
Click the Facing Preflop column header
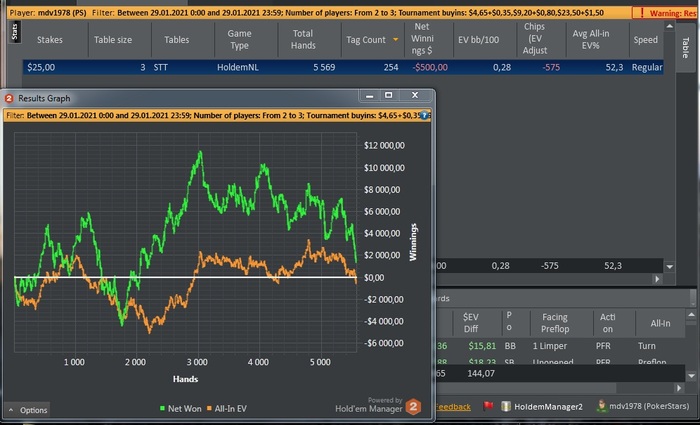[x=555, y=323]
